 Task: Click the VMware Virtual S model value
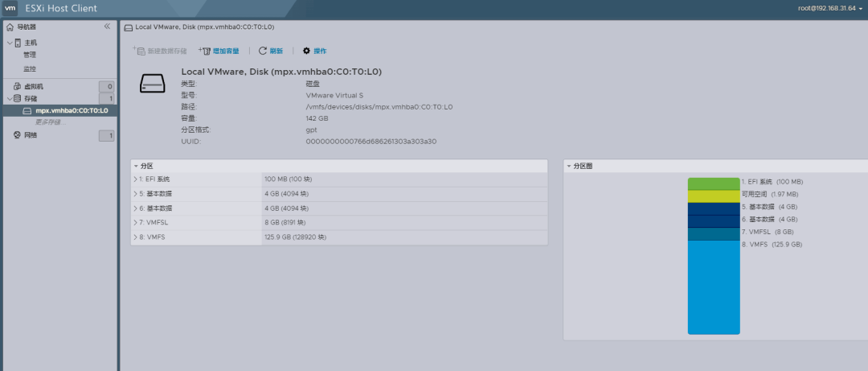pos(334,96)
